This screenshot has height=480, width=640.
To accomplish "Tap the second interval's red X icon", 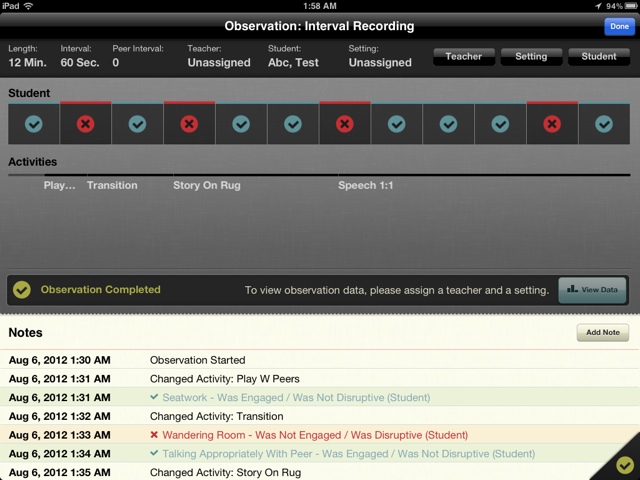I will 85,124.
